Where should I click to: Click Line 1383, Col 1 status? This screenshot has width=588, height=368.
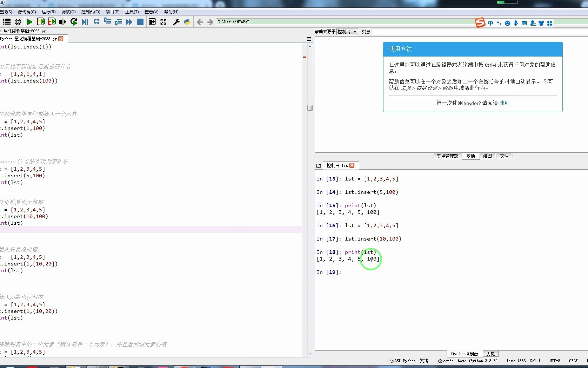pyautogui.click(x=523, y=361)
